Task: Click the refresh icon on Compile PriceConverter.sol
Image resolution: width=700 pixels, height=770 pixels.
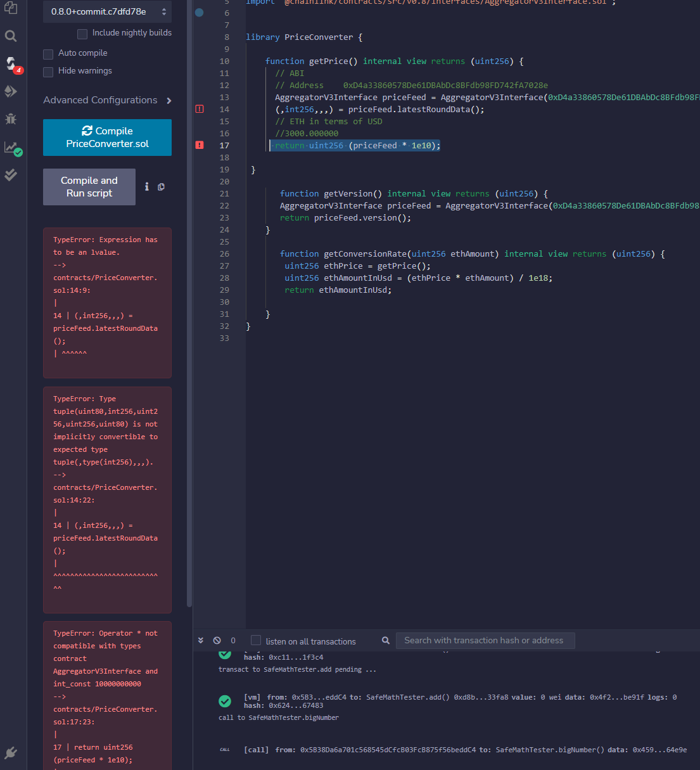Action: click(87, 131)
